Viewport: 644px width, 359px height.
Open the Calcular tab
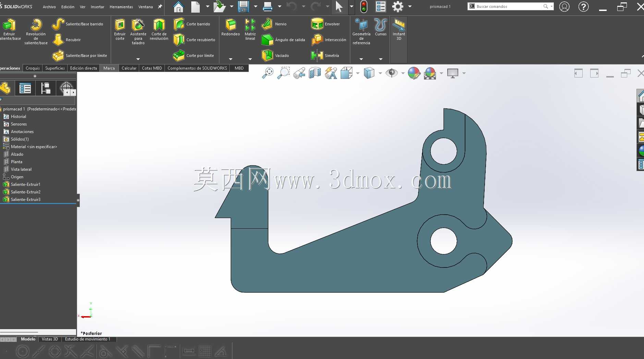(129, 68)
